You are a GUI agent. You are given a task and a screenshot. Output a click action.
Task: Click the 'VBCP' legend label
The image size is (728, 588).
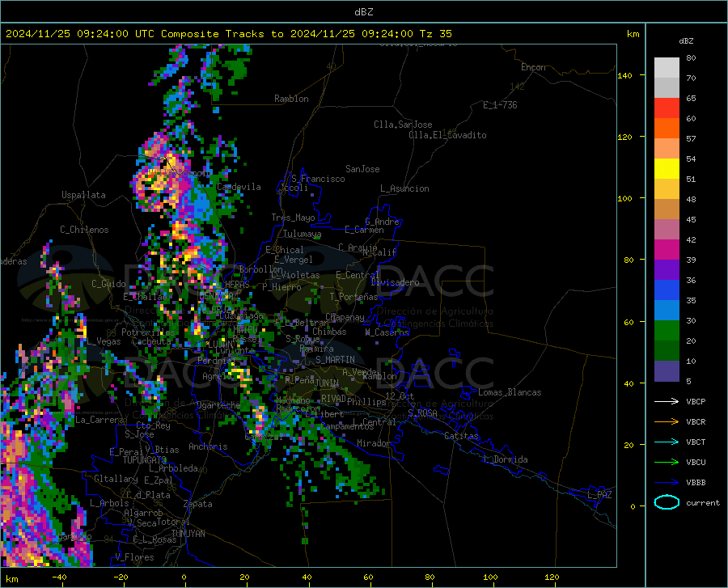(696, 401)
